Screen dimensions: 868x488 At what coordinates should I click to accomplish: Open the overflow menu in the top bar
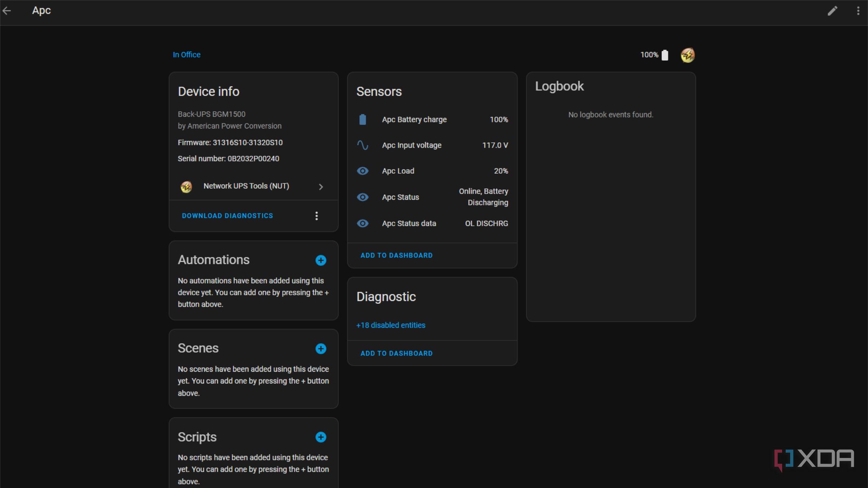point(857,10)
